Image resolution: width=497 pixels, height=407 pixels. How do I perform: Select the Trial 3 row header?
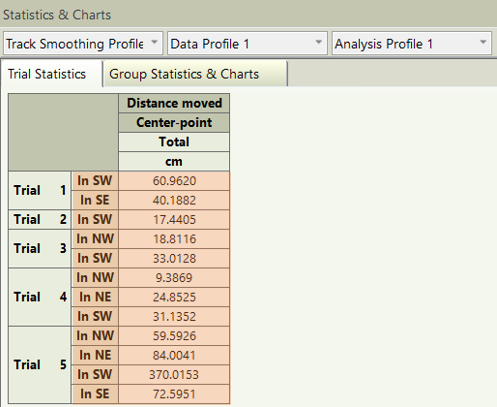[x=40, y=249]
